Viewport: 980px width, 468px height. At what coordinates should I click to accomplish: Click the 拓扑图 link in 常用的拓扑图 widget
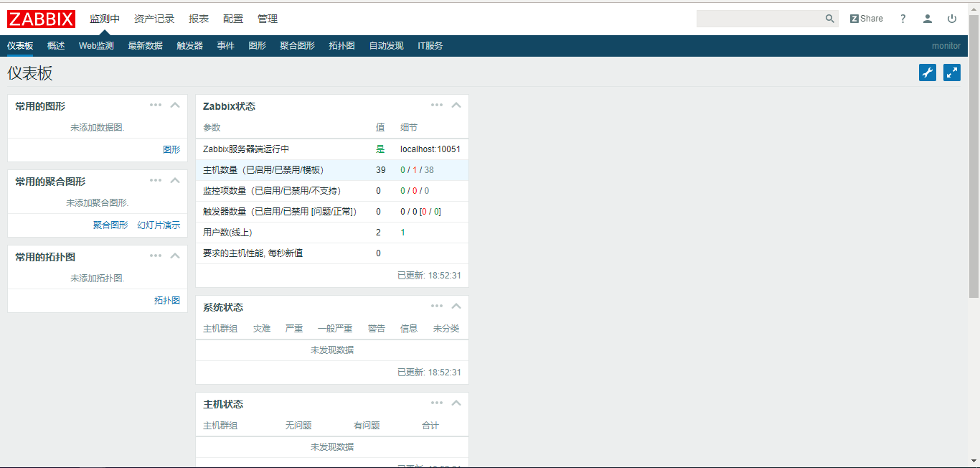(x=167, y=301)
